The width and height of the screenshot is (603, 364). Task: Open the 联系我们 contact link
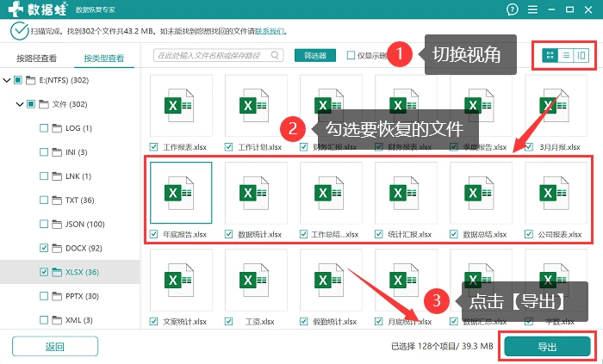pos(270,31)
